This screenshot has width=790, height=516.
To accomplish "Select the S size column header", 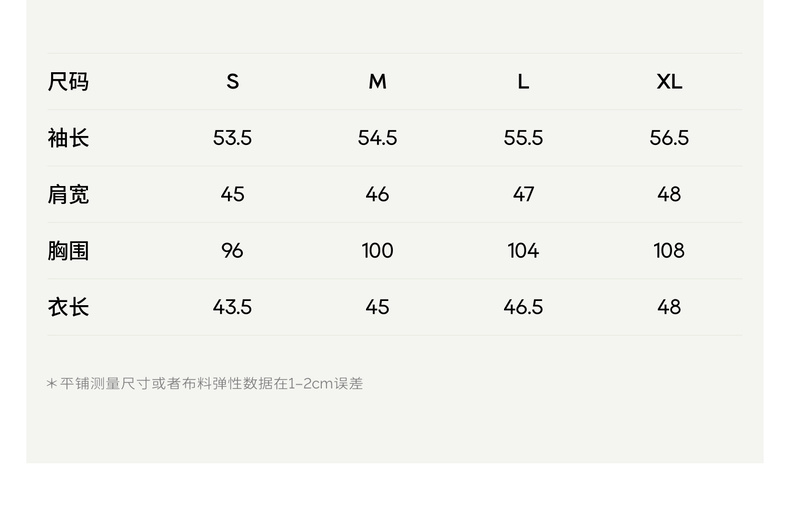I will tap(232, 82).
